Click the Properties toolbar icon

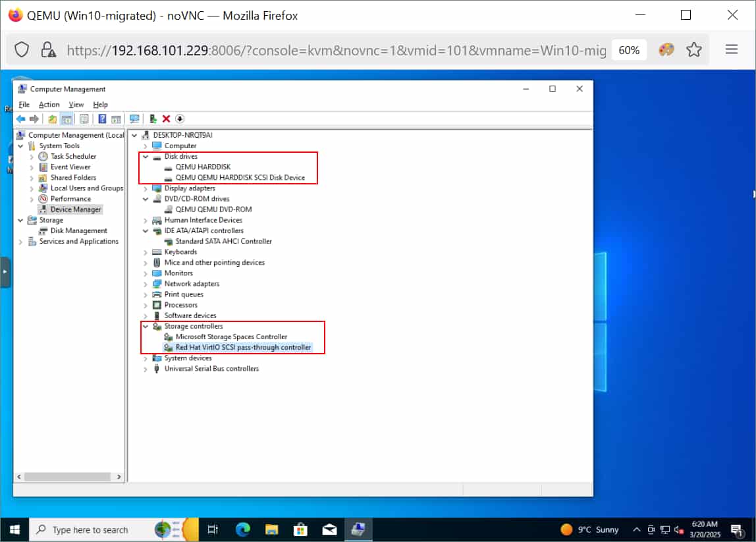click(x=84, y=119)
